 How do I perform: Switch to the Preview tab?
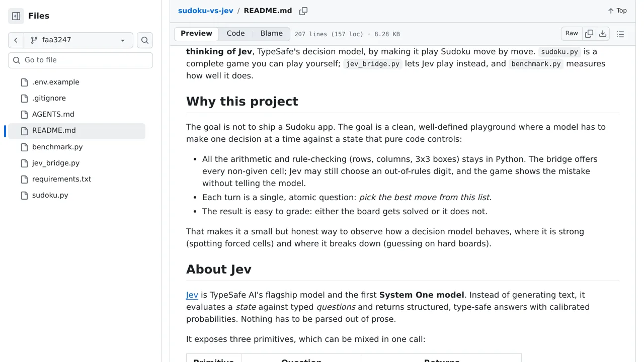[x=196, y=34]
